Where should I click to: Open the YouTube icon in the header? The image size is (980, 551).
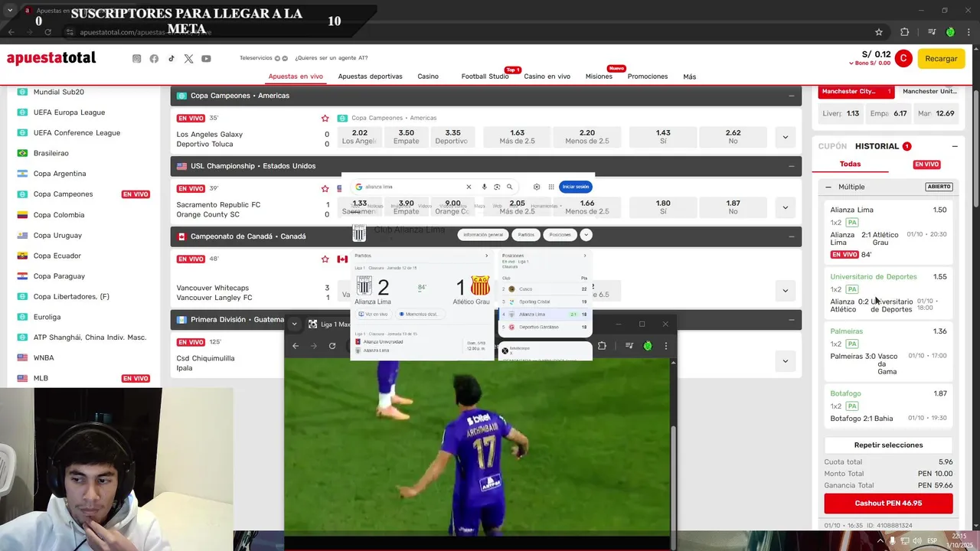(x=206, y=59)
